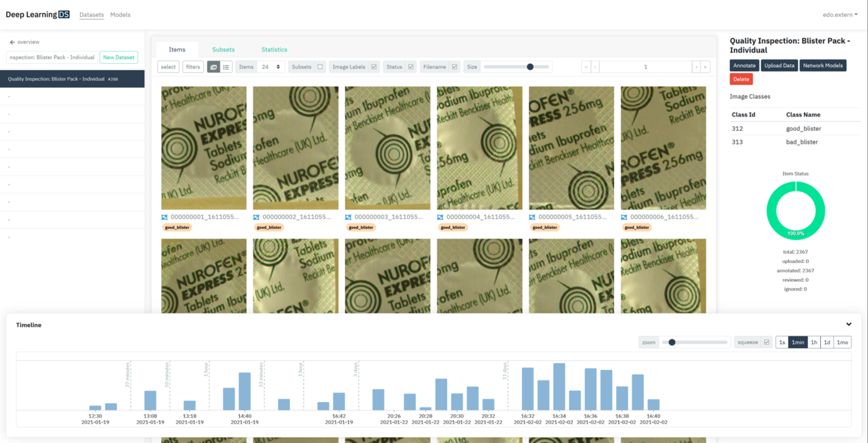This screenshot has width=868, height=443.
Task: Jump to first page arrow
Action: click(x=586, y=67)
